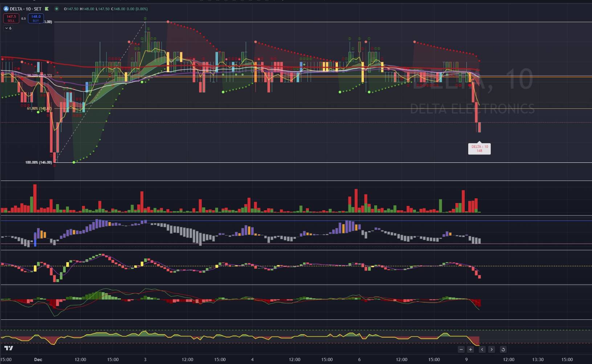The width and height of the screenshot is (592, 364).
Task: Click the 61.80% (148.67) Fibonacci level label
Action: point(39,108)
